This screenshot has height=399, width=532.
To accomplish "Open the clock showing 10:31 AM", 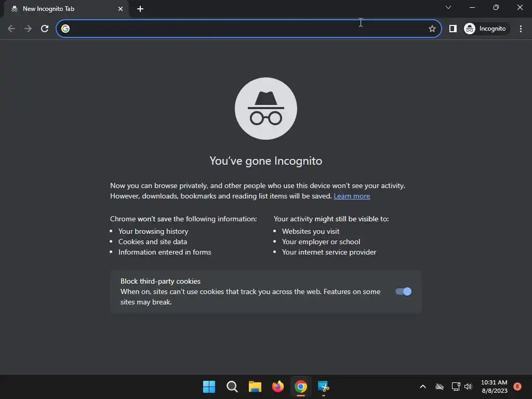I will click(495, 387).
